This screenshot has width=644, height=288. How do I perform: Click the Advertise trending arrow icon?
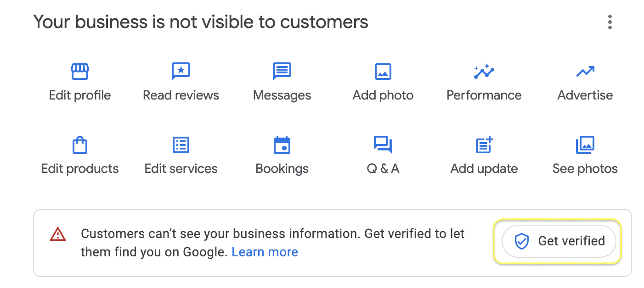click(x=585, y=72)
